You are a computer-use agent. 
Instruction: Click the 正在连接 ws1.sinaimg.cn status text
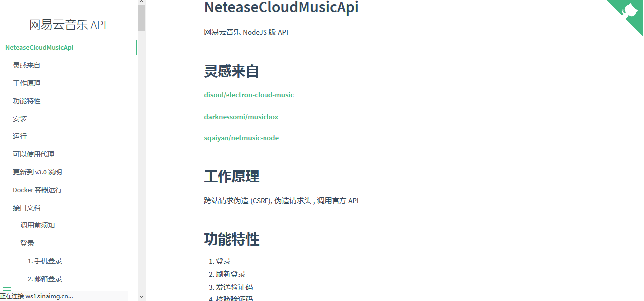[37, 296]
